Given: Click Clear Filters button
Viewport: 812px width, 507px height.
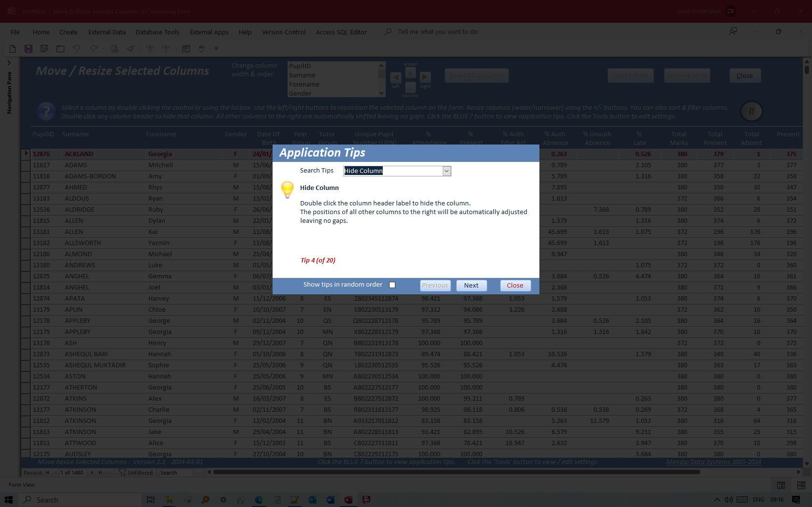Looking at the screenshot, I should pyautogui.click(x=631, y=75).
